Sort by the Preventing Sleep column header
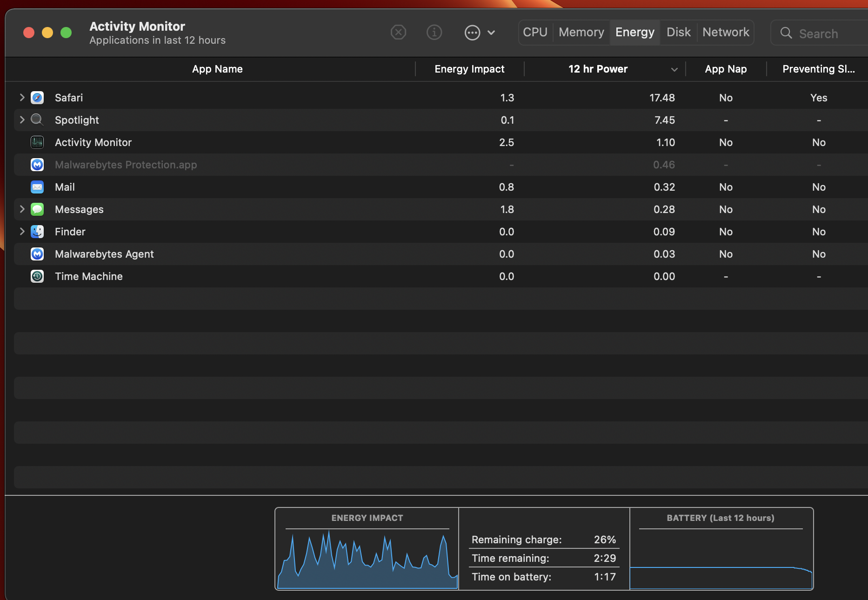The width and height of the screenshot is (868, 600). [818, 69]
